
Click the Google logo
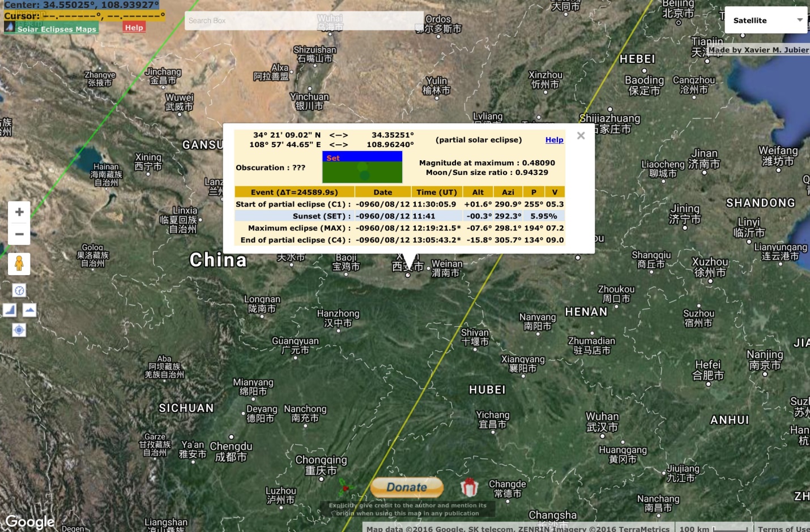tap(30, 521)
